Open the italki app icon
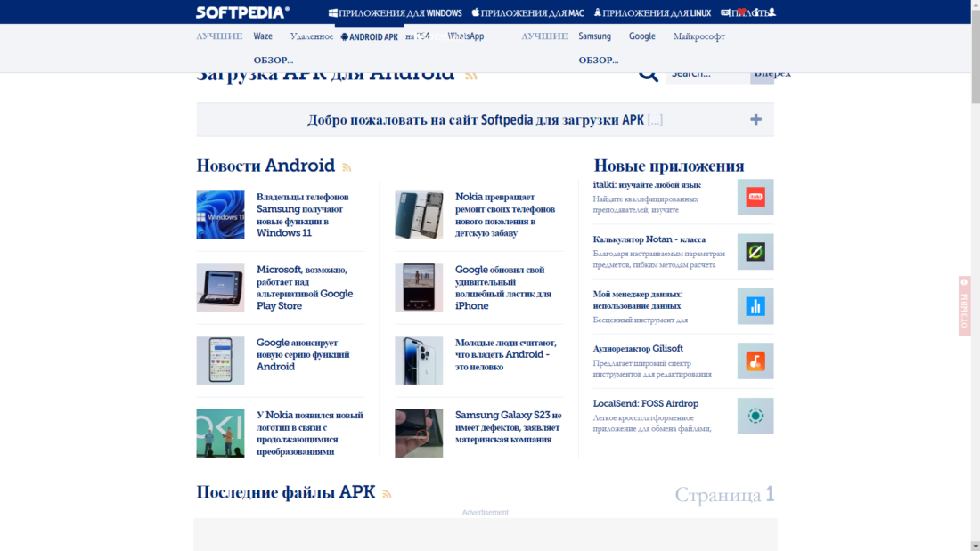980x551 pixels. pyautogui.click(x=755, y=197)
